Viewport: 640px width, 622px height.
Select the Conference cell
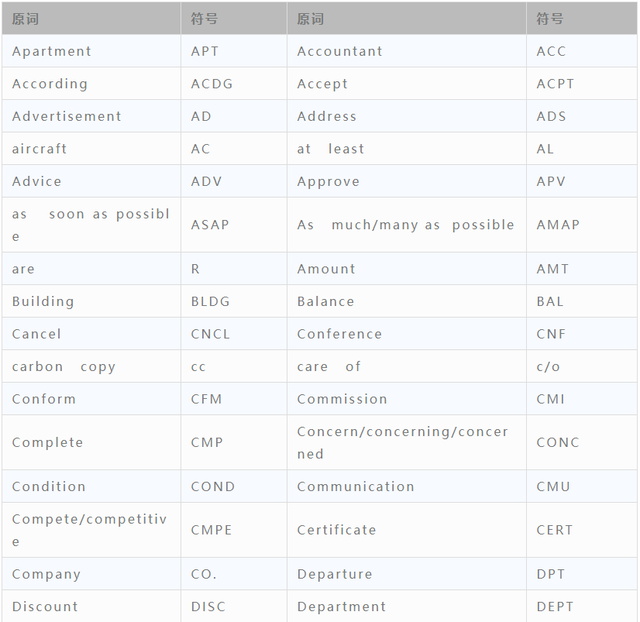pos(339,334)
